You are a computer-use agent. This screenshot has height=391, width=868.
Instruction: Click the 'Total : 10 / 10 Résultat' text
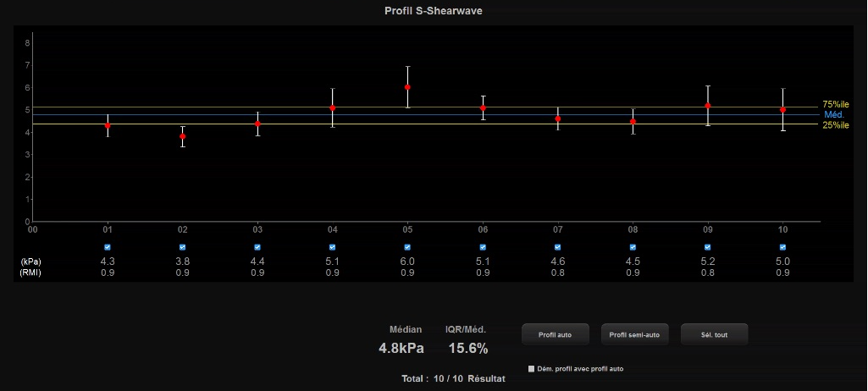(x=453, y=379)
